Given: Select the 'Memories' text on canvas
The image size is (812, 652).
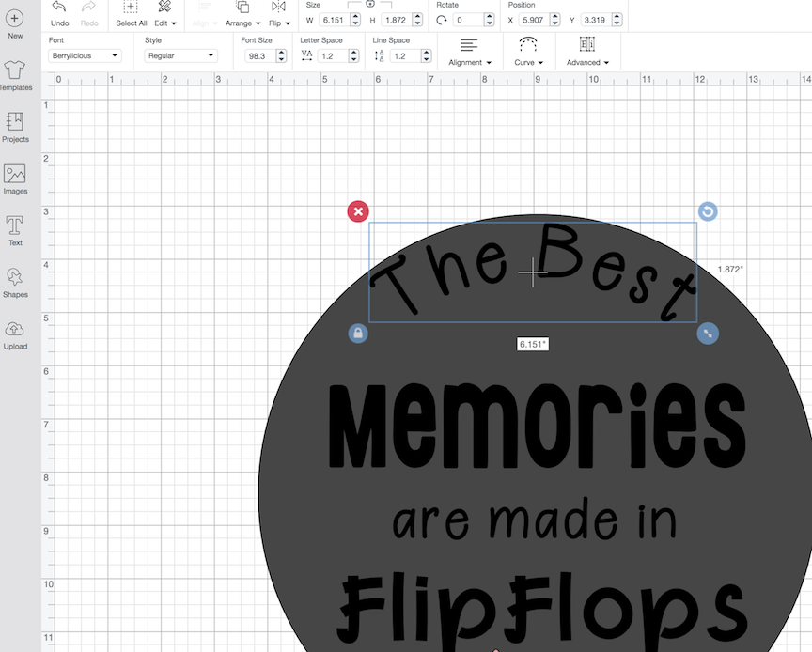Looking at the screenshot, I should tap(537, 426).
